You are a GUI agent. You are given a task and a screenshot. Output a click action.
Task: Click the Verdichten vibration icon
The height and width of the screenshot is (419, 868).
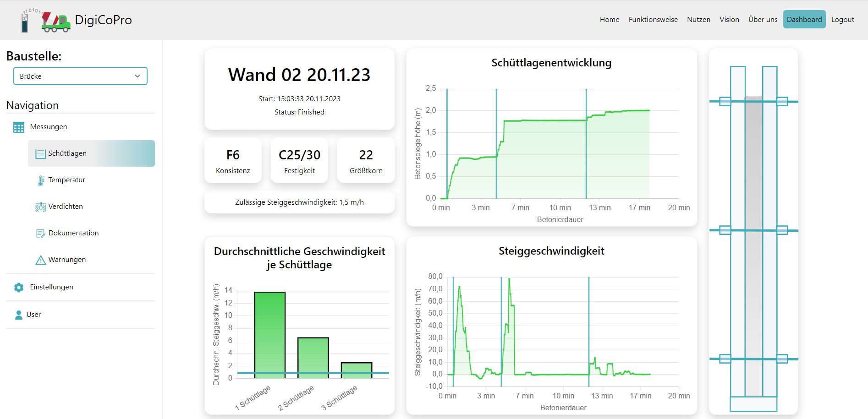41,207
